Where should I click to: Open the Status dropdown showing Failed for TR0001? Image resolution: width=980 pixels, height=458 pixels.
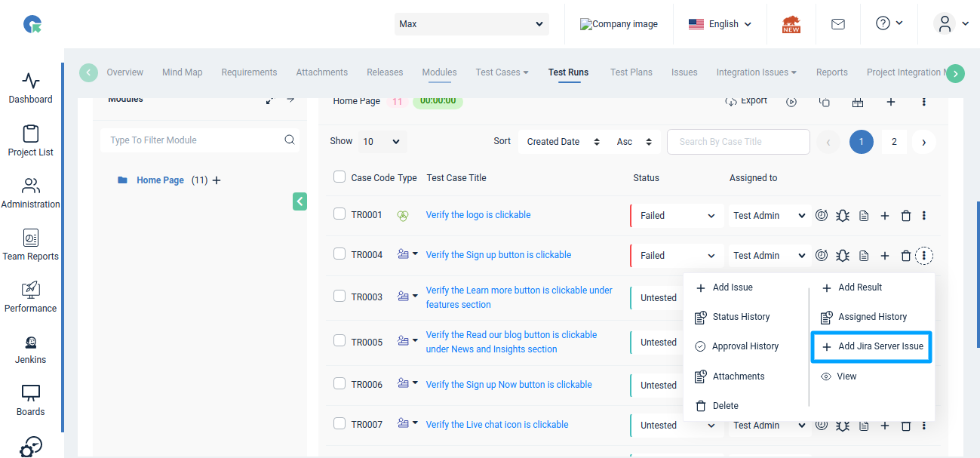[676, 215]
